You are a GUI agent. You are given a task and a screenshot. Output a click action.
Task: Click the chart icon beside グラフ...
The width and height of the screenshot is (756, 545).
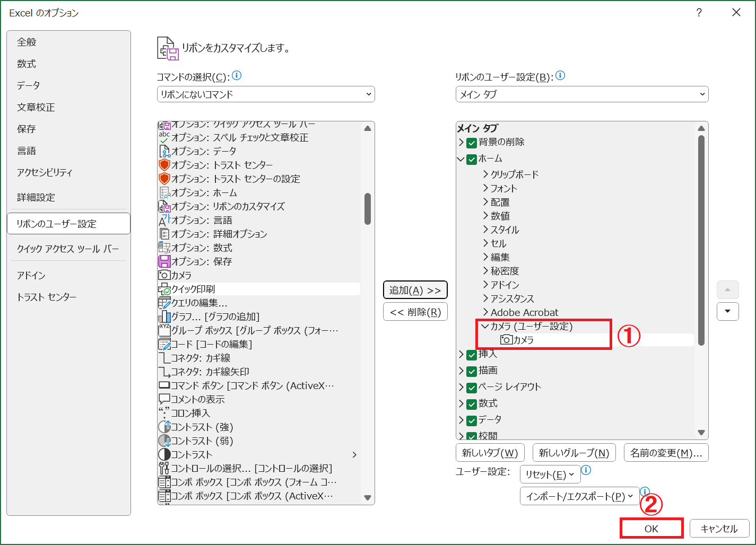click(x=164, y=317)
